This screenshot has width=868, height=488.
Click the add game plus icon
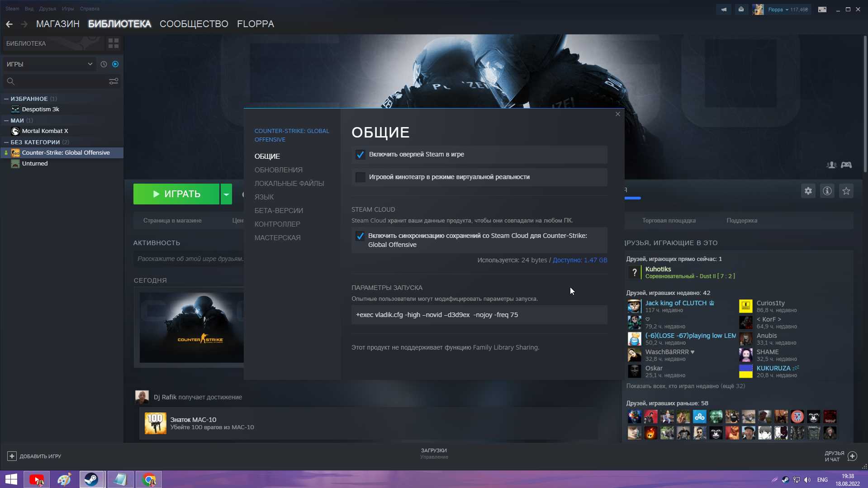(x=12, y=456)
